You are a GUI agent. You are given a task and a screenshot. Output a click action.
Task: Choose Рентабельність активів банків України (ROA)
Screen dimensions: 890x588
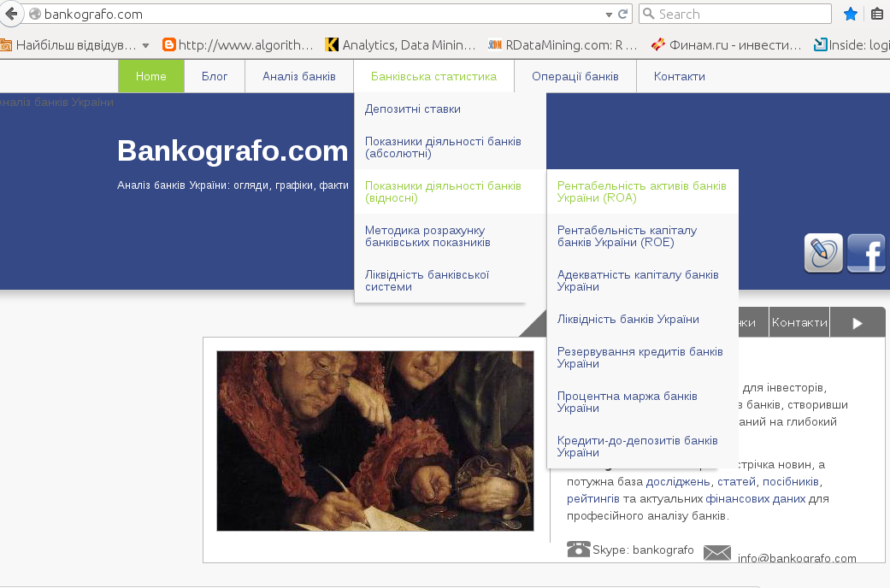[641, 191]
